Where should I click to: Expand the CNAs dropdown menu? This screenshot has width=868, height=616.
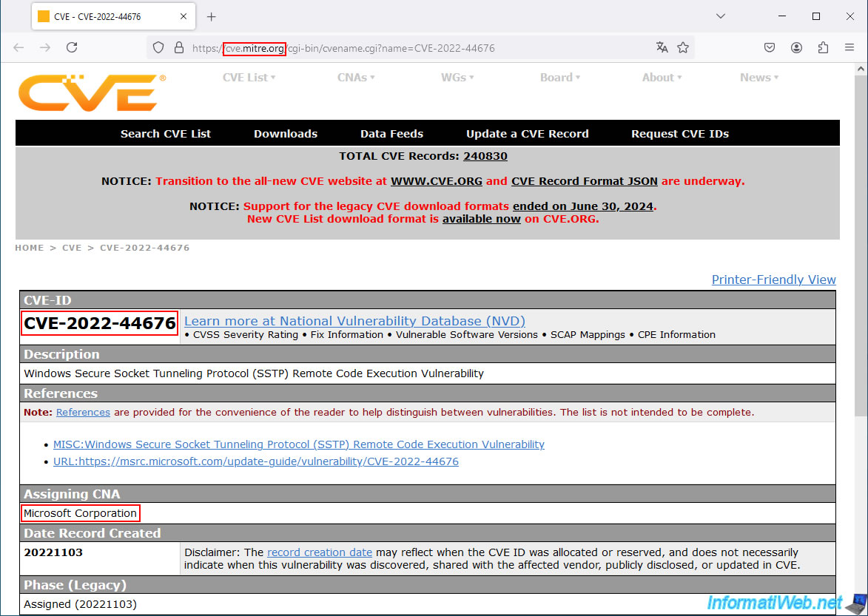pos(356,78)
